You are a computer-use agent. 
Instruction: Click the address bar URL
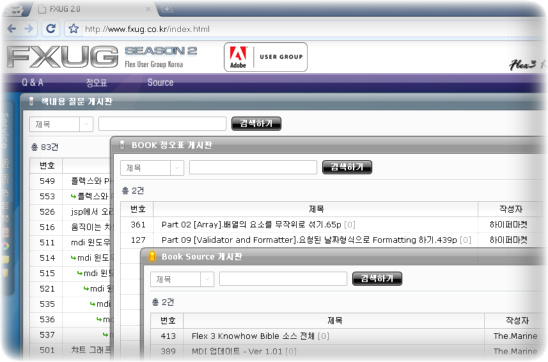tap(147, 29)
